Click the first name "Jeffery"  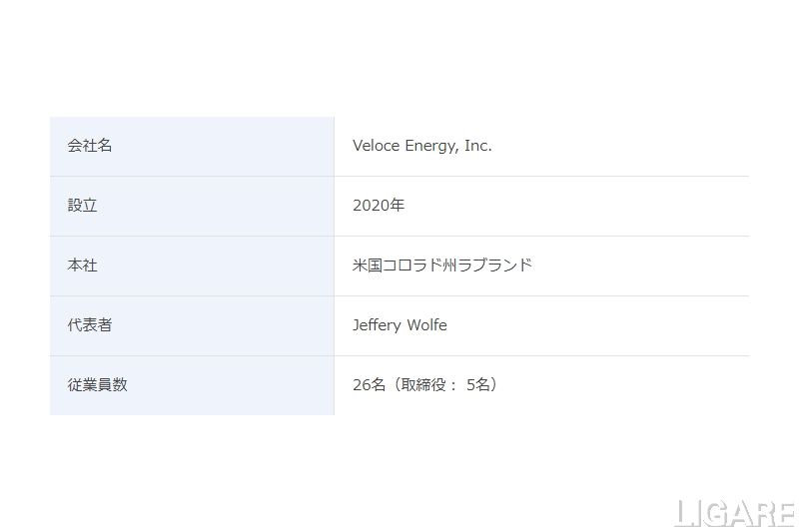(377, 325)
